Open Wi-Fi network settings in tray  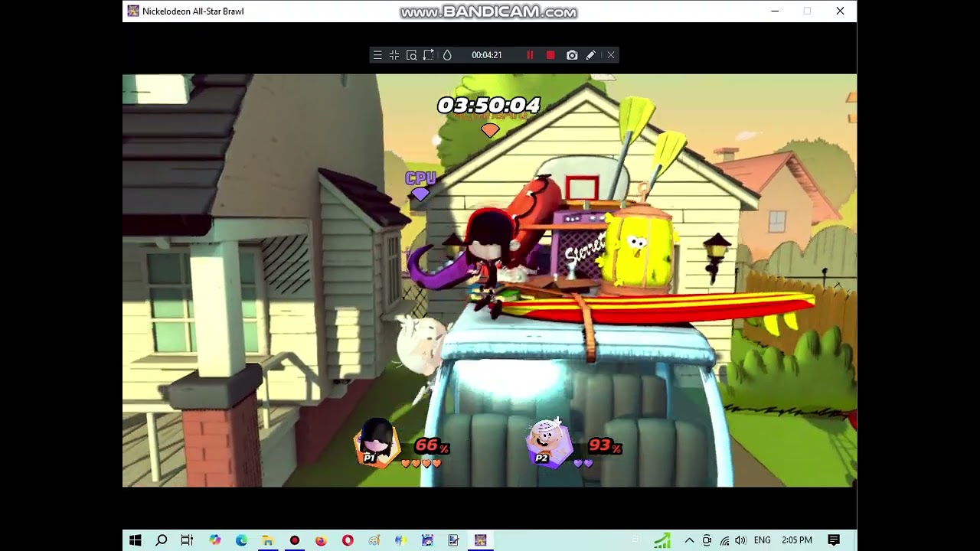click(724, 540)
